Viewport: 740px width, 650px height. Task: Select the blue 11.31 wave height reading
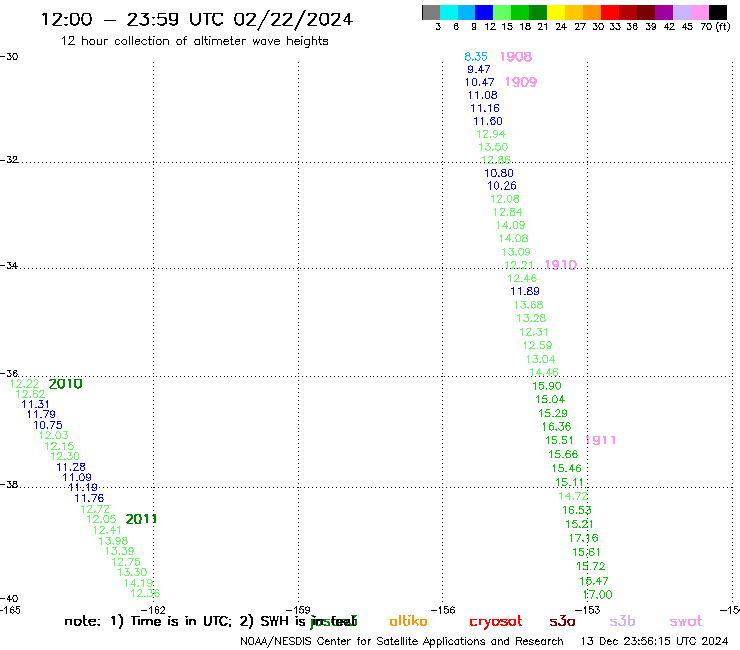pyautogui.click(x=35, y=405)
